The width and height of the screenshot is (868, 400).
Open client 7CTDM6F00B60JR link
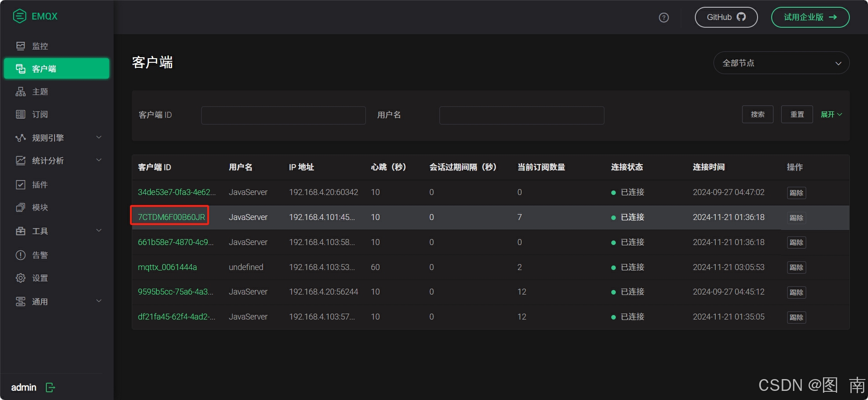pyautogui.click(x=171, y=217)
